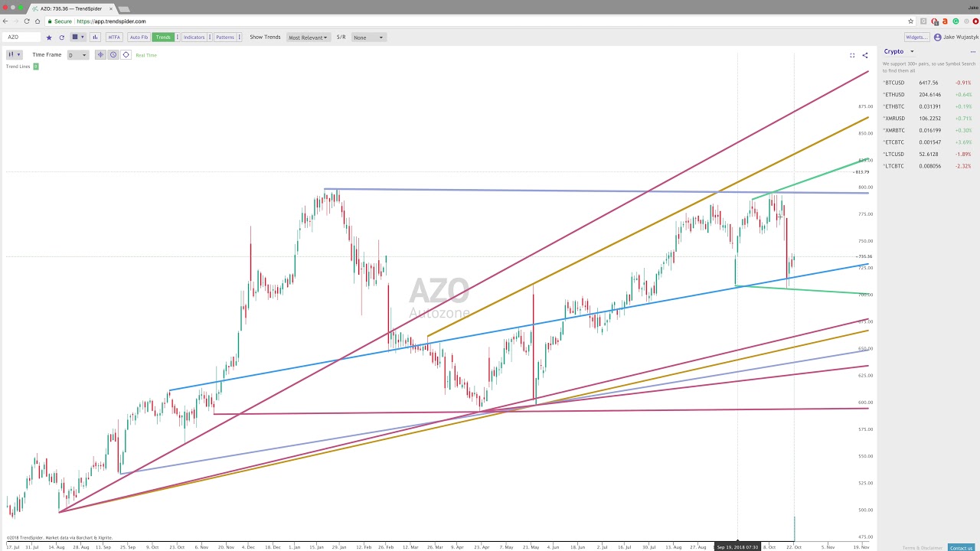This screenshot has height=551, width=980.
Task: Toggle the target crosshair circle icon
Action: point(126,54)
